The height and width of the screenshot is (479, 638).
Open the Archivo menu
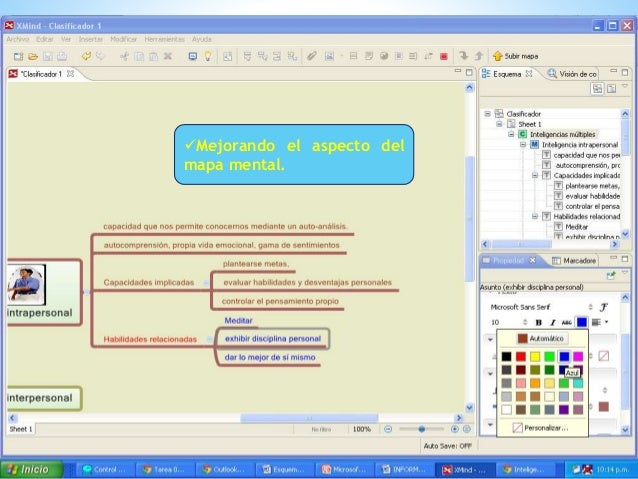[17, 39]
